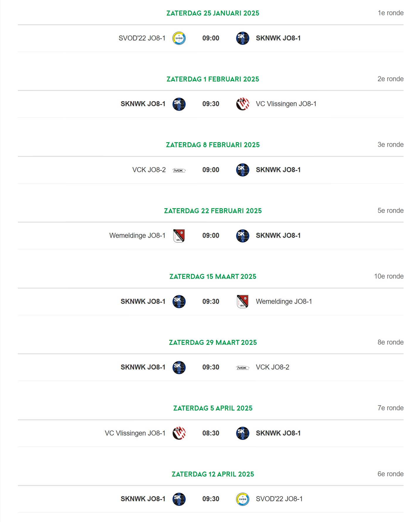Click SVOD'22 logo in 25 januari match

click(179, 38)
